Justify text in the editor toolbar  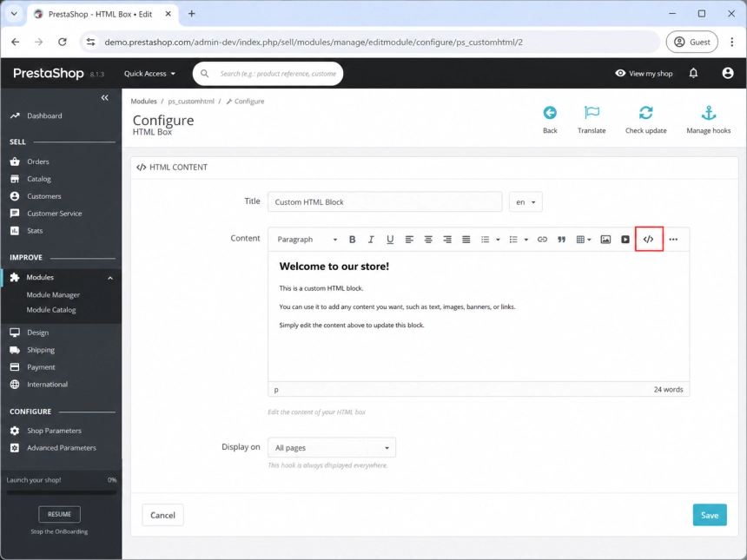tap(466, 239)
